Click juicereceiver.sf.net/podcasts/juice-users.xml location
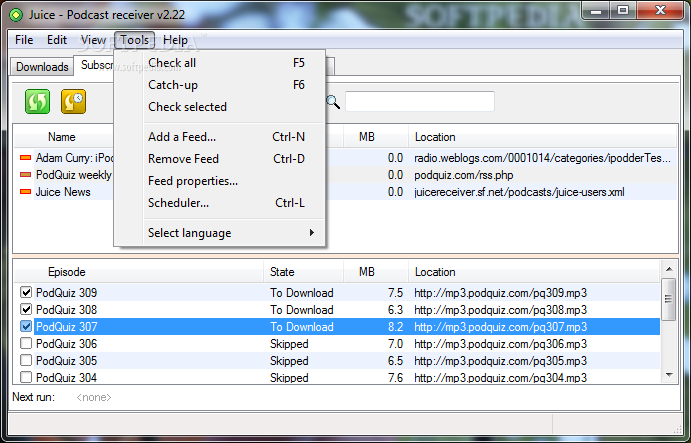 coord(519,192)
